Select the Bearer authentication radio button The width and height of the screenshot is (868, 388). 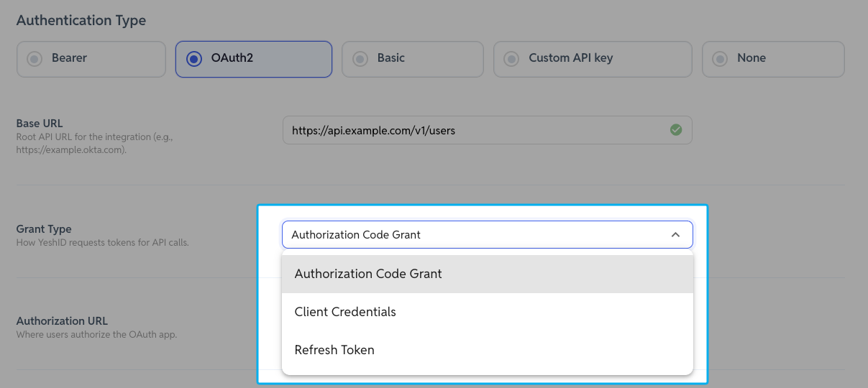pyautogui.click(x=91, y=59)
